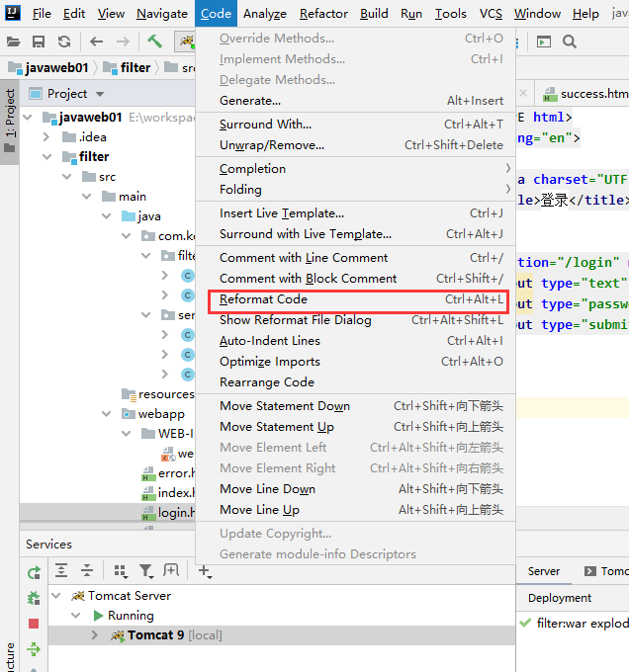Click the run anything icon beside search
This screenshot has width=629, height=672.
click(544, 42)
